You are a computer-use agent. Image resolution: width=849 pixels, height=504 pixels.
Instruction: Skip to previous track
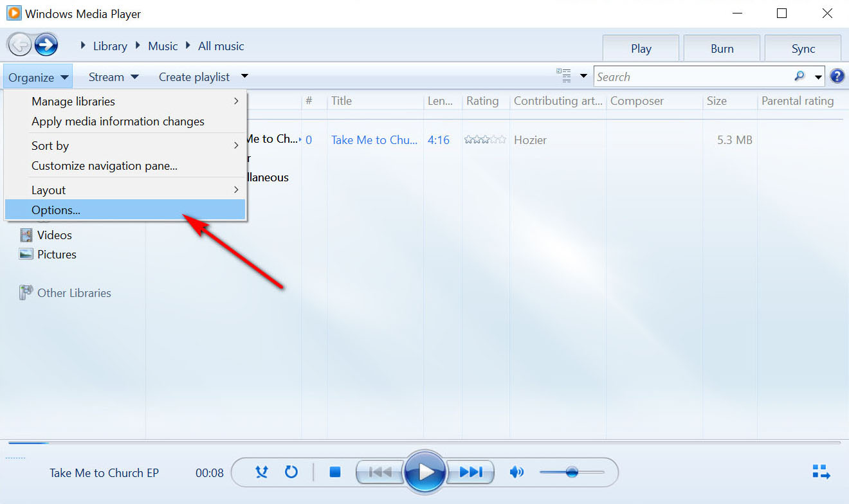coord(379,473)
